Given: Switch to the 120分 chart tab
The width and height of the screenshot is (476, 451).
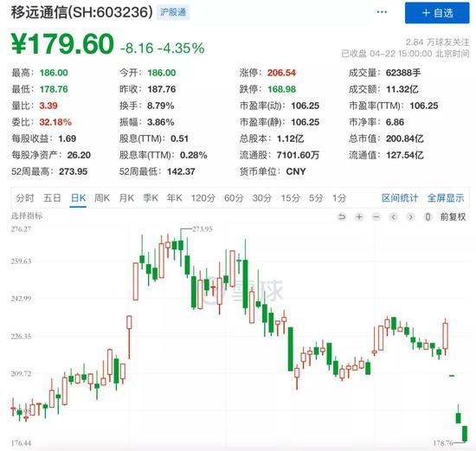Looking at the screenshot, I should coord(203,198).
